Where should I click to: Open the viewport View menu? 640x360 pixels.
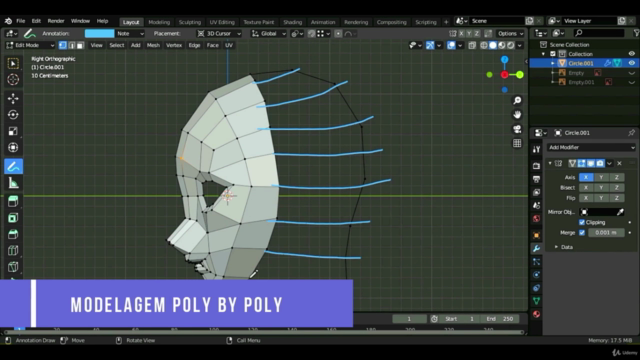point(96,45)
